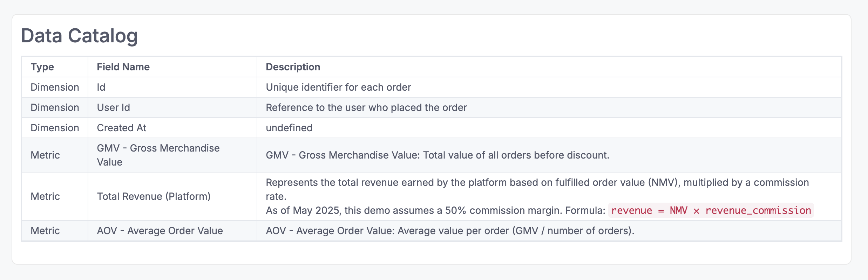
Task: Click the Description column header
Action: (x=293, y=67)
